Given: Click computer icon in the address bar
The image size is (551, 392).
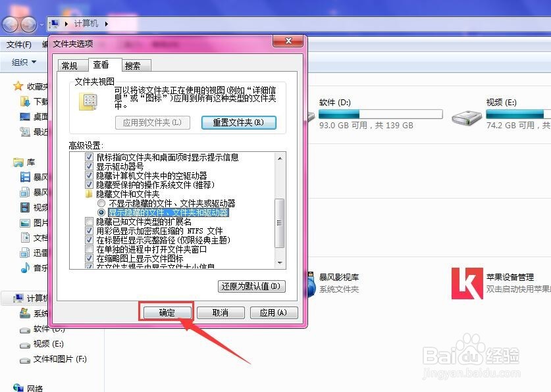Looking at the screenshot, I should [54, 24].
